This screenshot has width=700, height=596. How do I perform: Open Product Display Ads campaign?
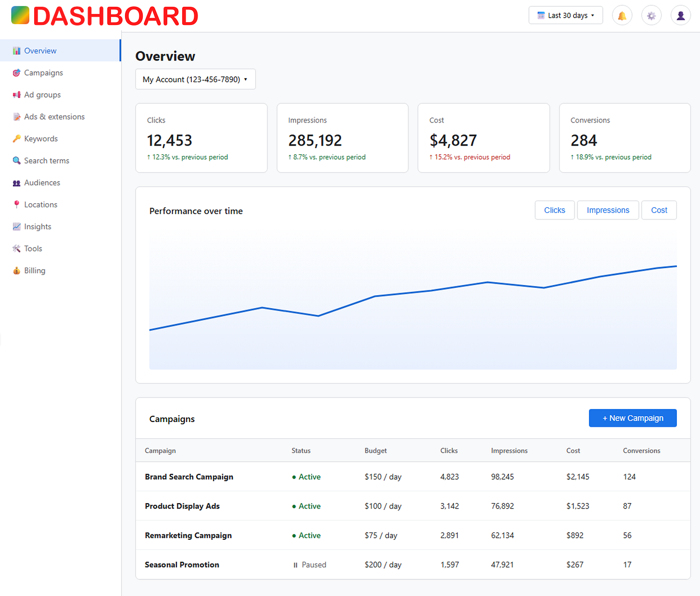point(182,506)
